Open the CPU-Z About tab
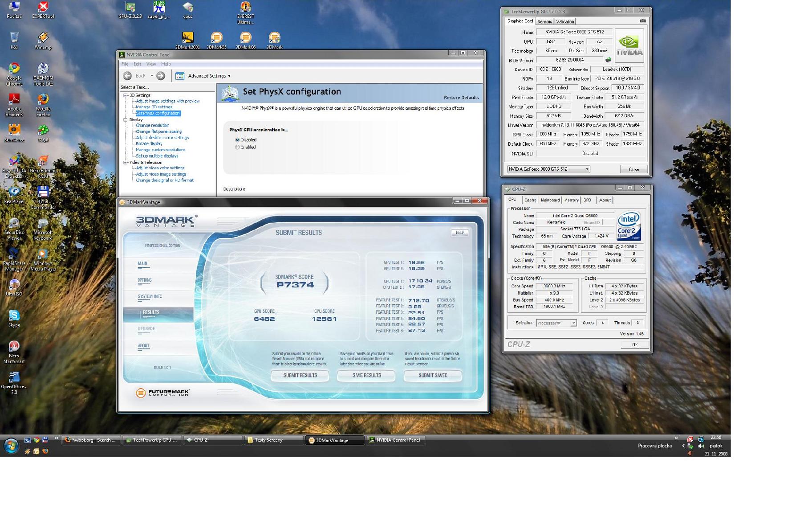Screen dimensions: 812x508 point(605,200)
